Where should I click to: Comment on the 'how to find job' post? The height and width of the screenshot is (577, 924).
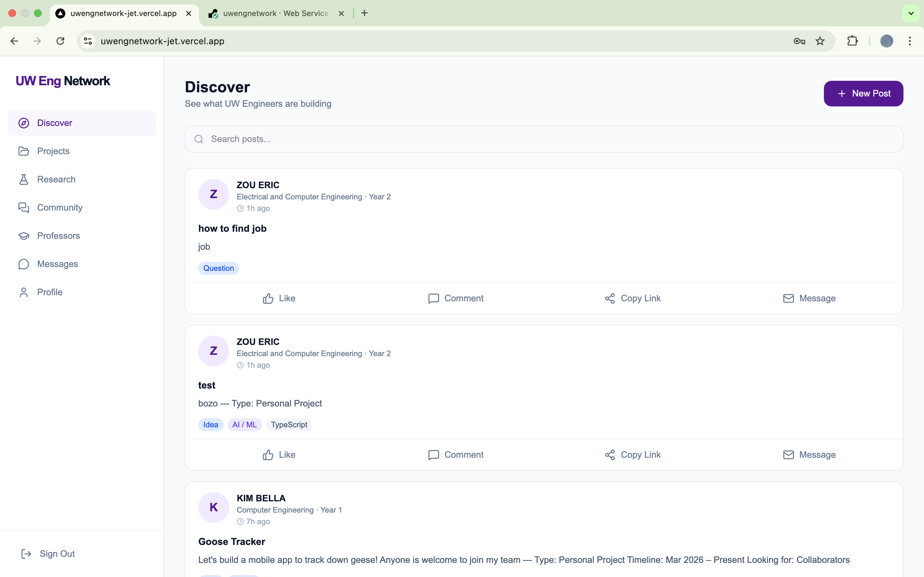[x=456, y=298]
